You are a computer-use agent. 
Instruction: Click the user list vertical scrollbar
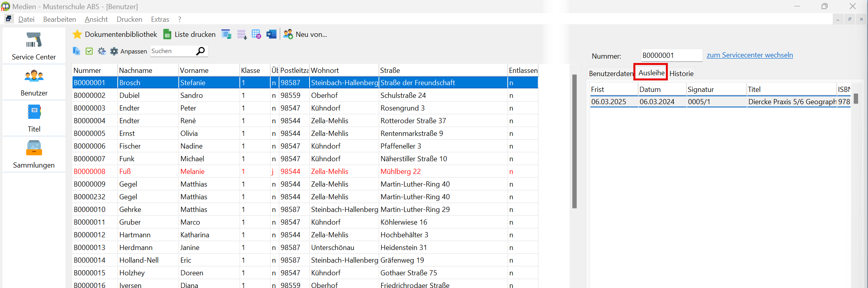574,141
